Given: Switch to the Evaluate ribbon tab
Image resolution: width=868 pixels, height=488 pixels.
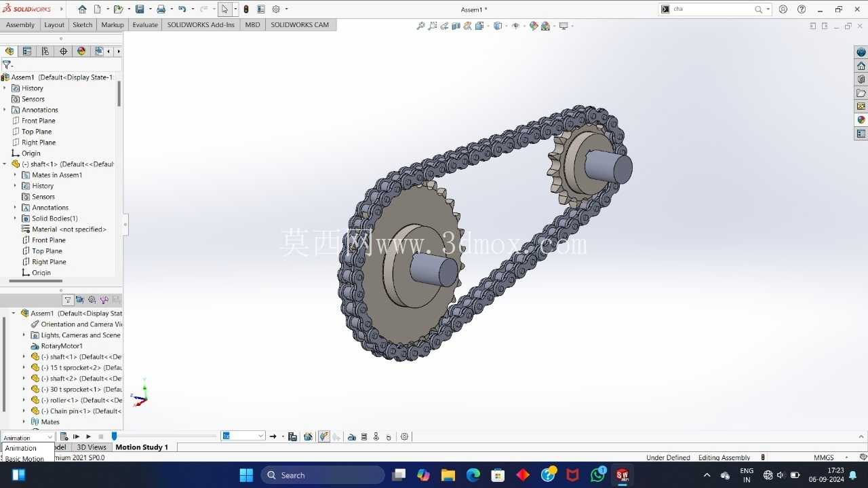Looking at the screenshot, I should coord(145,25).
